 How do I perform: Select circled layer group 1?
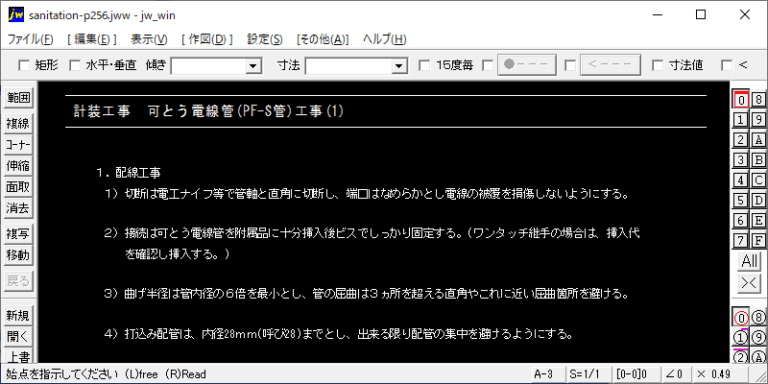[741, 337]
